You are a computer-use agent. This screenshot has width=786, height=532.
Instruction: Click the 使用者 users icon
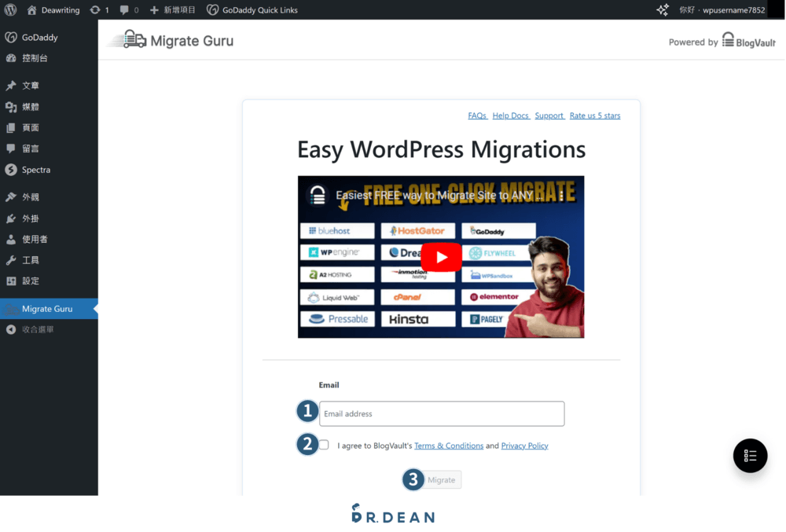point(11,240)
